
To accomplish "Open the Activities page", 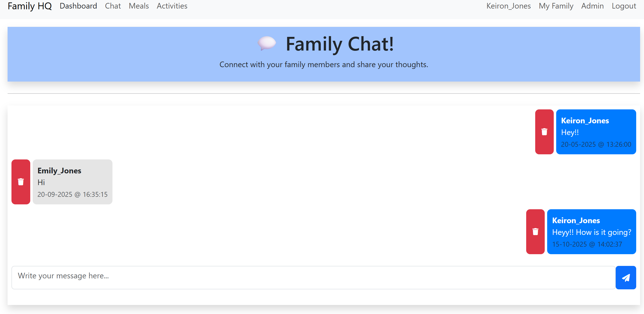I will point(172,6).
